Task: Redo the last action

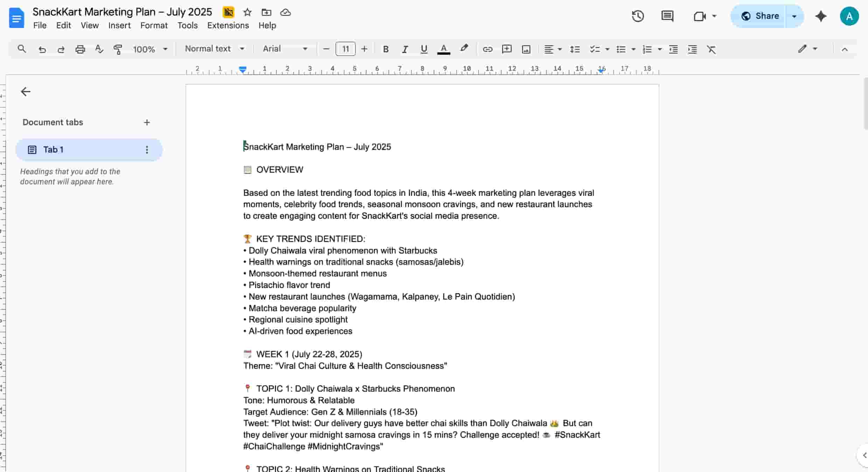Action: pos(61,49)
